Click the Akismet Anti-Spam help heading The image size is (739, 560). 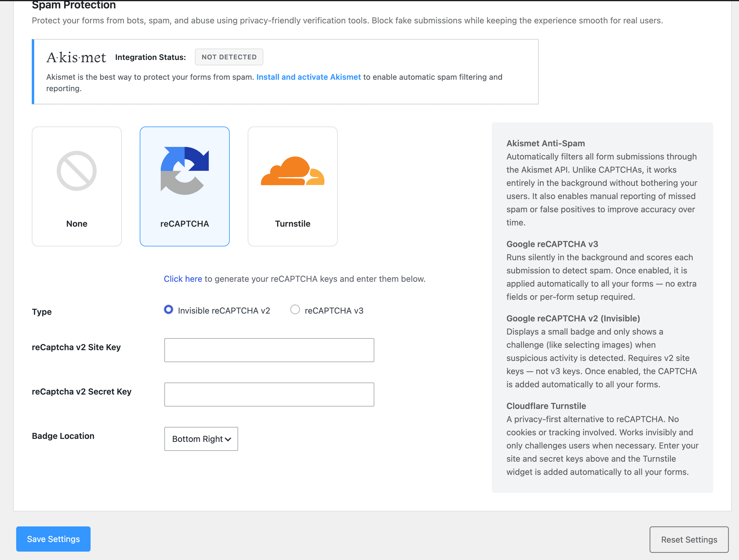coord(546,143)
